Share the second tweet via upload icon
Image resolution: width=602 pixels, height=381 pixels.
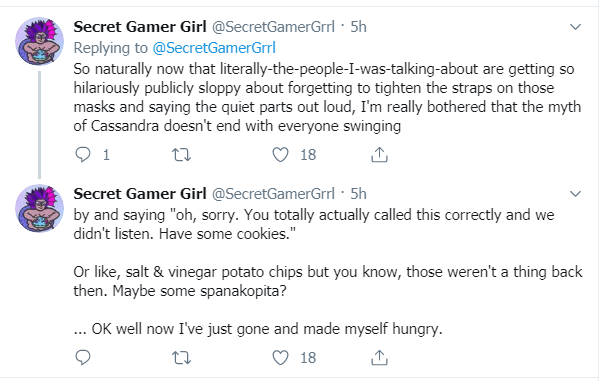[379, 358]
